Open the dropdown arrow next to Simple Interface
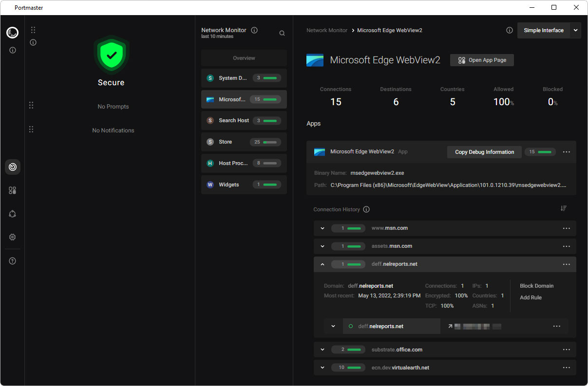 coord(575,30)
